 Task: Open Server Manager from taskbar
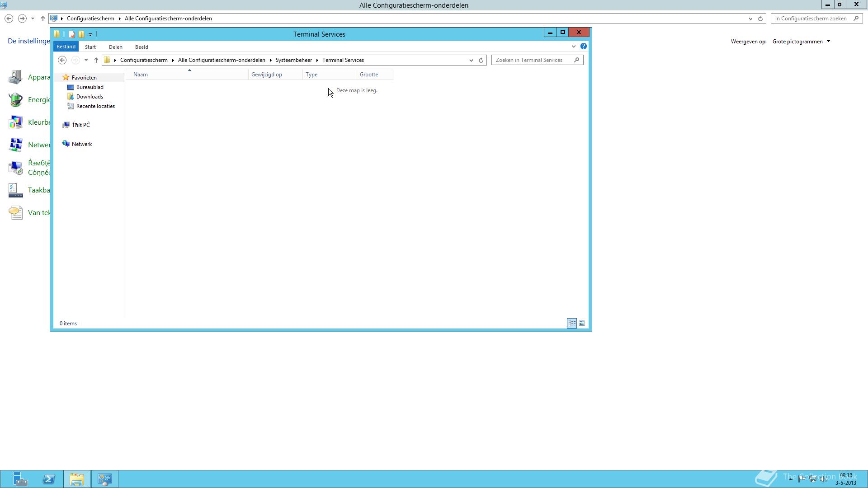[x=20, y=479]
